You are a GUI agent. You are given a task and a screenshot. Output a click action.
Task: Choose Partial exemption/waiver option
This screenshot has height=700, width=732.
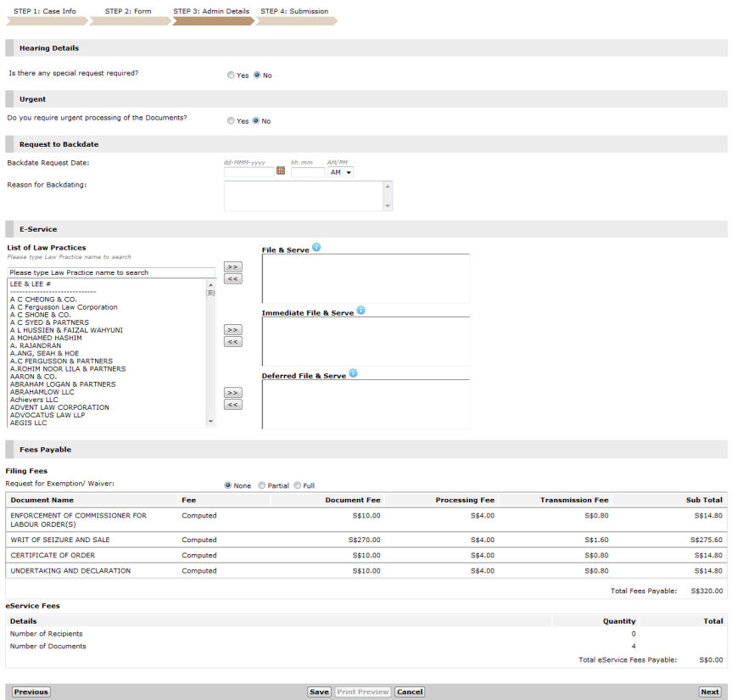(x=261, y=485)
